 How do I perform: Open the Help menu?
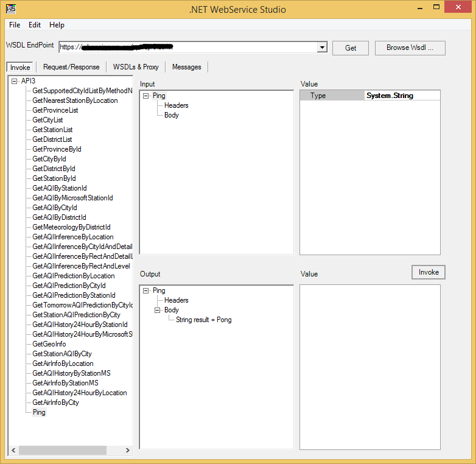click(x=57, y=25)
